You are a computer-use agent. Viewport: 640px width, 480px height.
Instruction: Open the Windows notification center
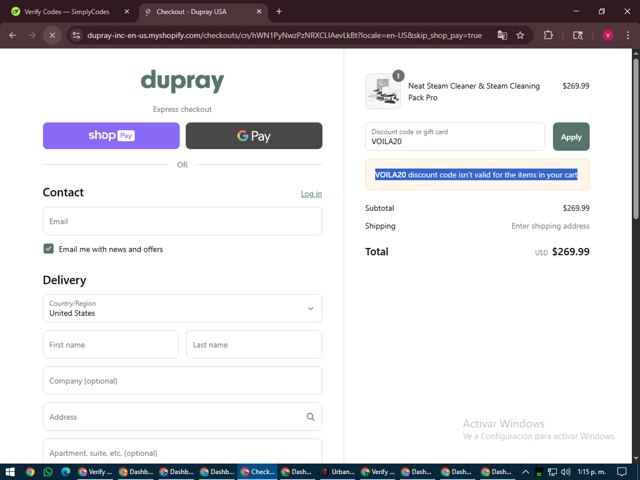(x=622, y=472)
